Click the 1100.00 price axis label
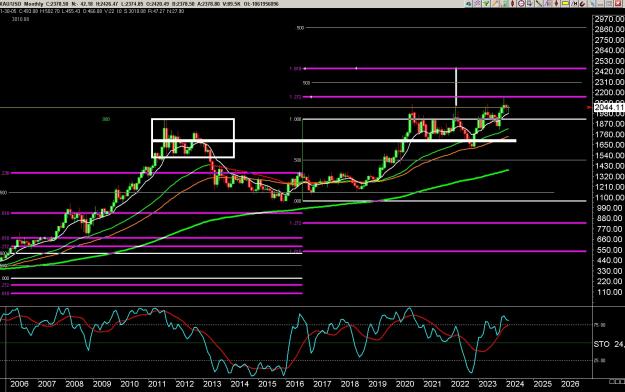Viewport: 625px width, 392px height. [x=609, y=197]
